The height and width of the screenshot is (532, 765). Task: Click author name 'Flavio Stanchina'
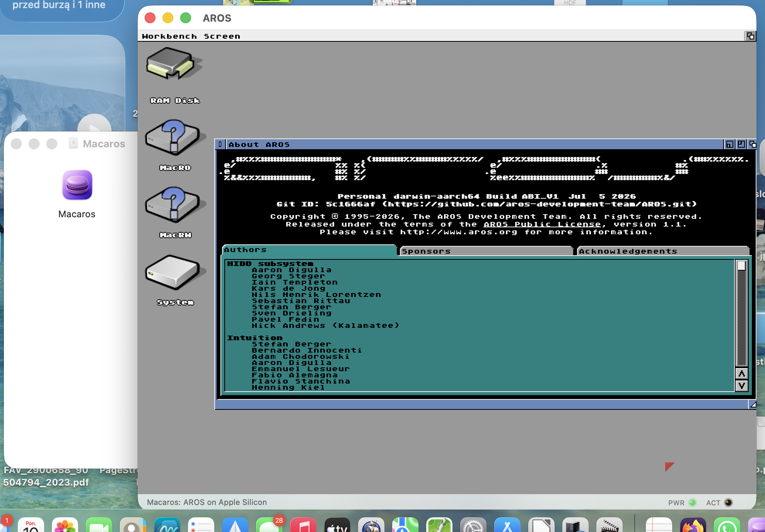[x=301, y=381]
